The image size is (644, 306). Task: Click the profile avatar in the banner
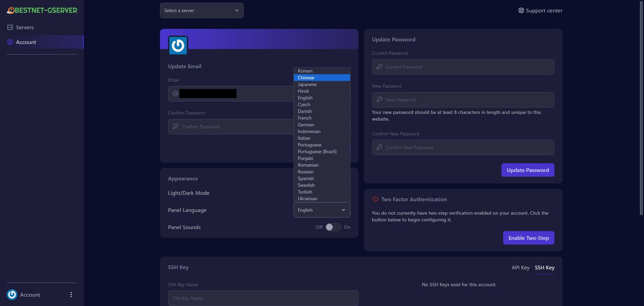tap(178, 45)
